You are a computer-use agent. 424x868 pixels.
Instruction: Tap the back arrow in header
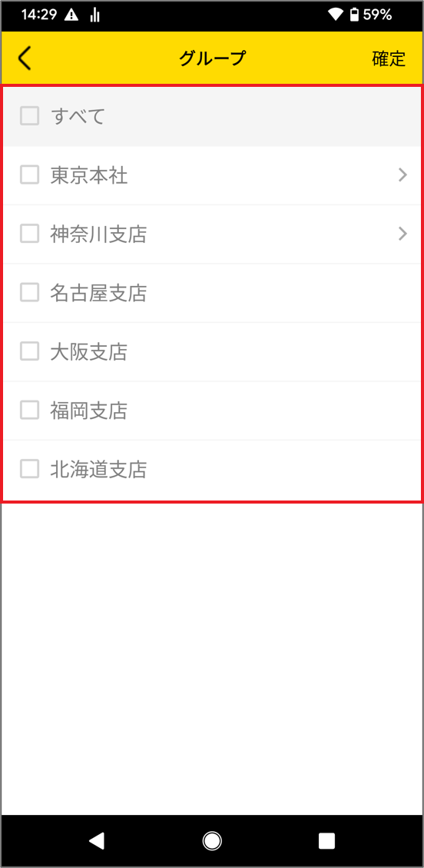click(25, 58)
